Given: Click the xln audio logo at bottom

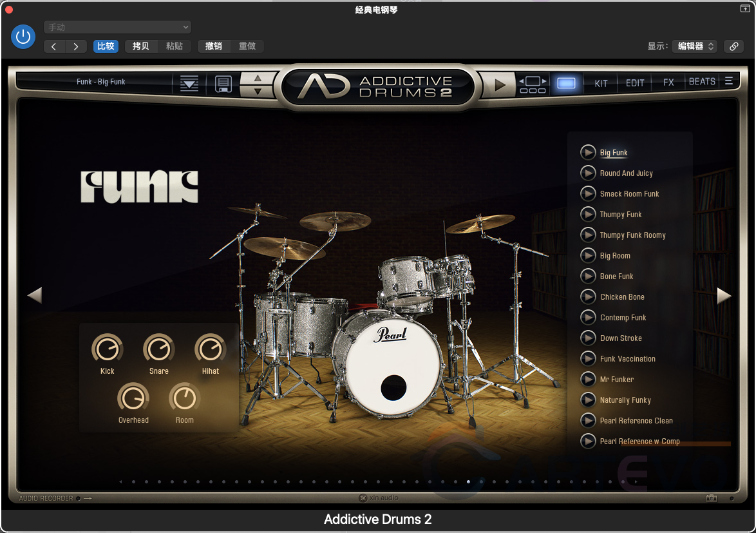Looking at the screenshot, I should tap(379, 498).
